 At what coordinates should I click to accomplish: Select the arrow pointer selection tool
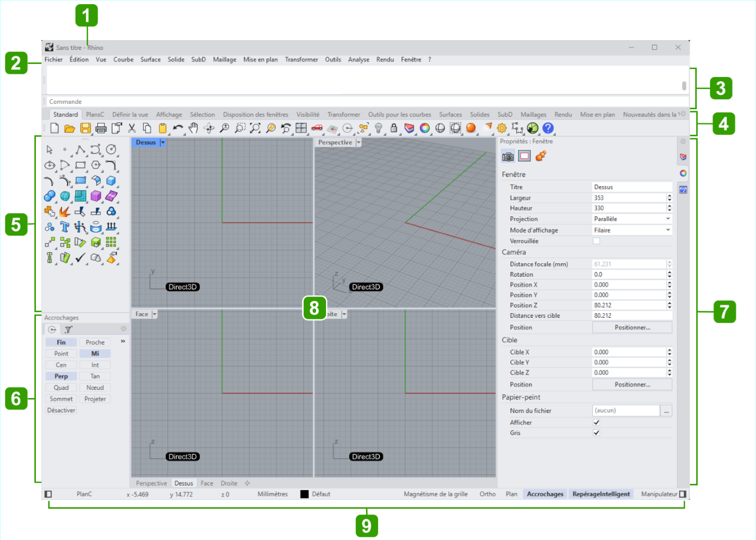pos(49,150)
